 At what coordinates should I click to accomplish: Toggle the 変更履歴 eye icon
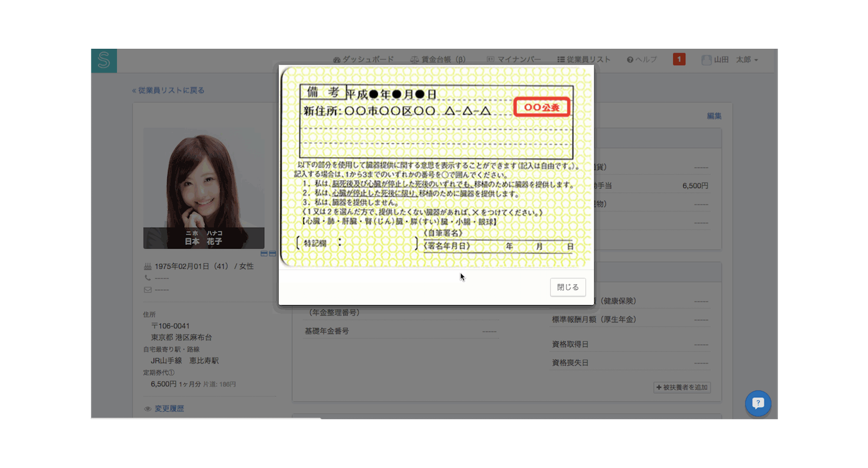(149, 408)
